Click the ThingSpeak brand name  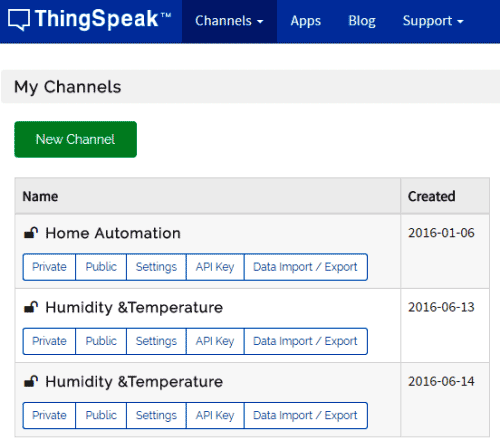click(103, 19)
